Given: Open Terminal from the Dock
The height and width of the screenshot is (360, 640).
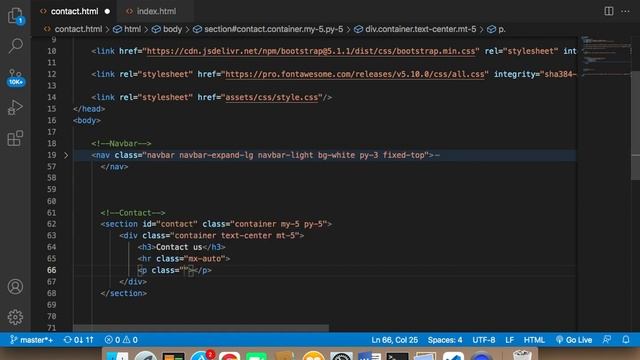Looking at the screenshot, I should 398,356.
